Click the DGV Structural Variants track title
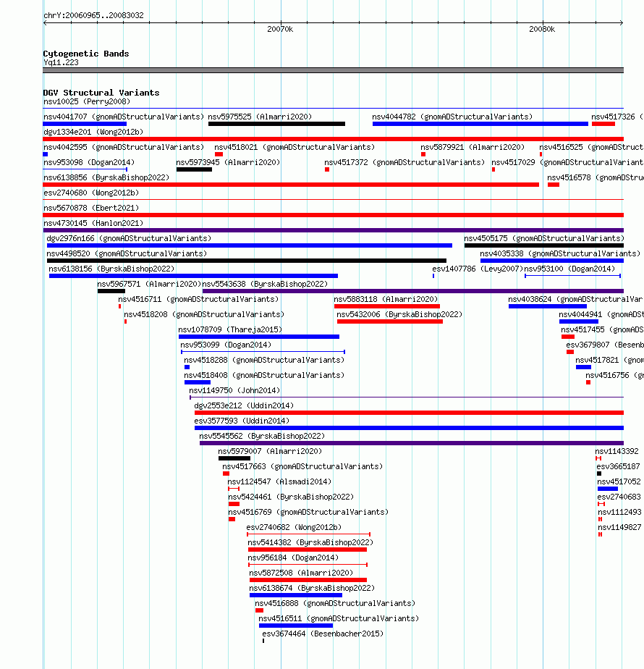Screen dimensions: 644x669 101,93
